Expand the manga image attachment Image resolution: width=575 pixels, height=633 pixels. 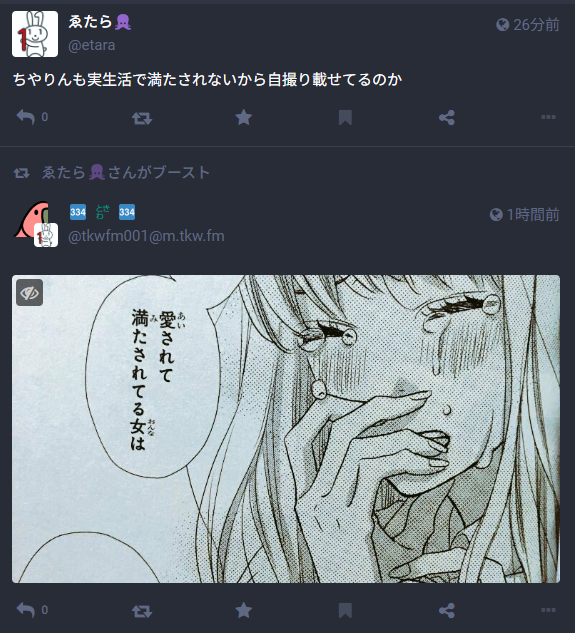[x=286, y=429]
